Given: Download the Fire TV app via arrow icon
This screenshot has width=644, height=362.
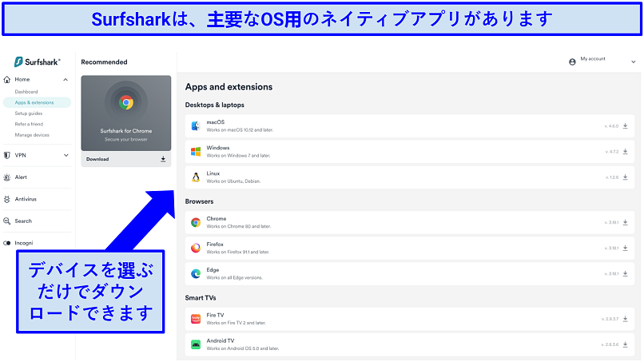Looking at the screenshot, I should coord(625,319).
